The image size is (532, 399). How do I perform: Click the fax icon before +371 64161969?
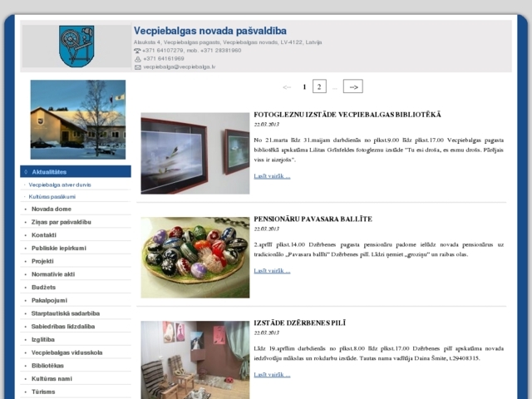[x=137, y=59]
